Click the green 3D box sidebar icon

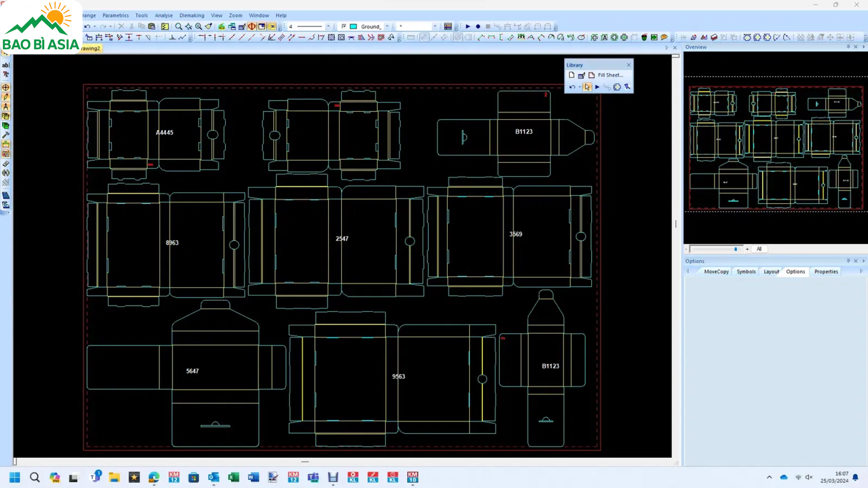(x=6, y=126)
